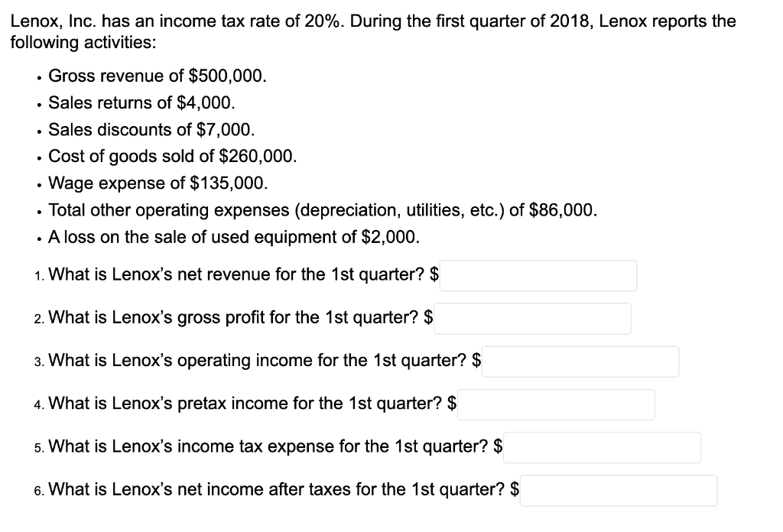Click the pretax income answer field
This screenshot has width=783, height=532.
click(x=556, y=404)
